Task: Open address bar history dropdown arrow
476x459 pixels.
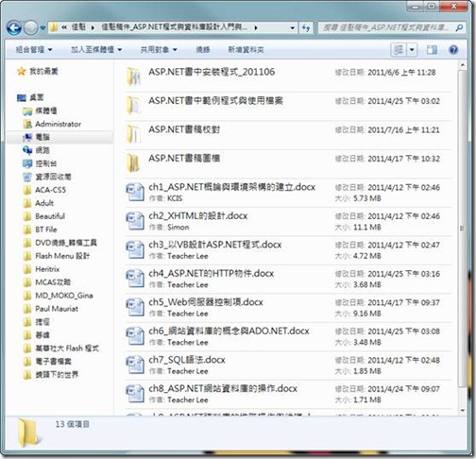Action: (292, 28)
